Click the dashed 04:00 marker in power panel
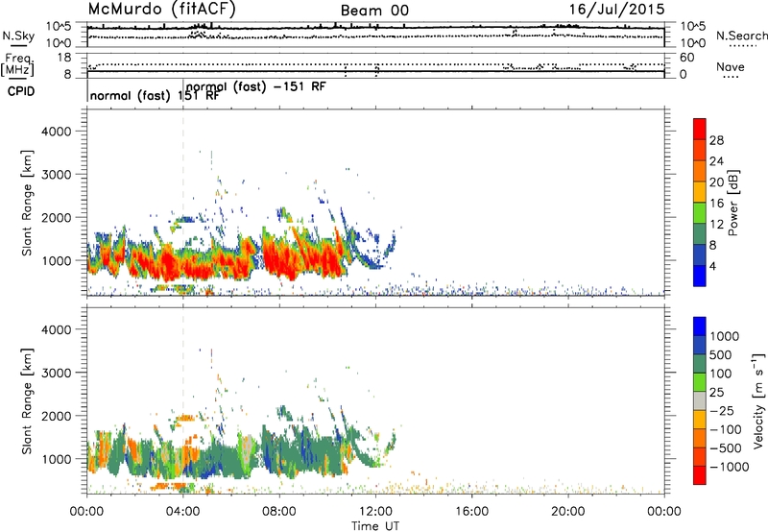 (183, 203)
